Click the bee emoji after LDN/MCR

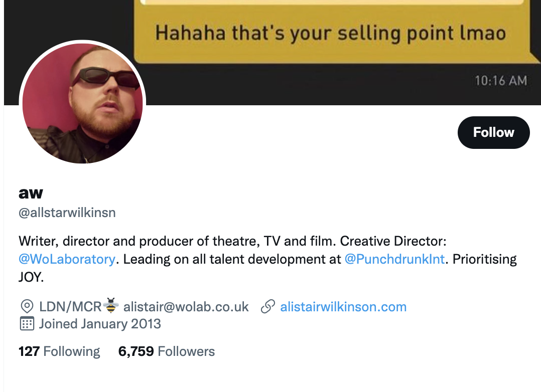(111, 305)
